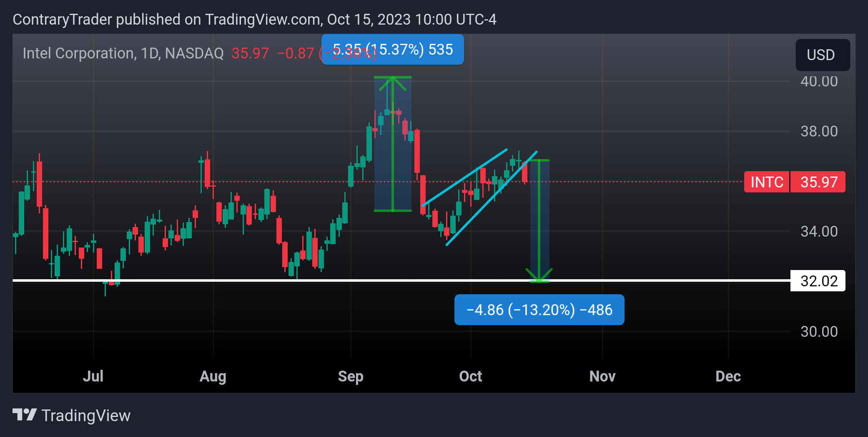Click the red 35.97 price in the chart header
Image resolution: width=868 pixels, height=437 pixels.
click(250, 53)
